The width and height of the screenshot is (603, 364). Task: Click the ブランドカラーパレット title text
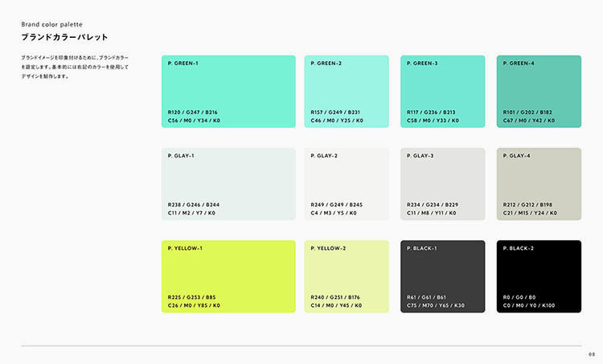[x=64, y=38]
